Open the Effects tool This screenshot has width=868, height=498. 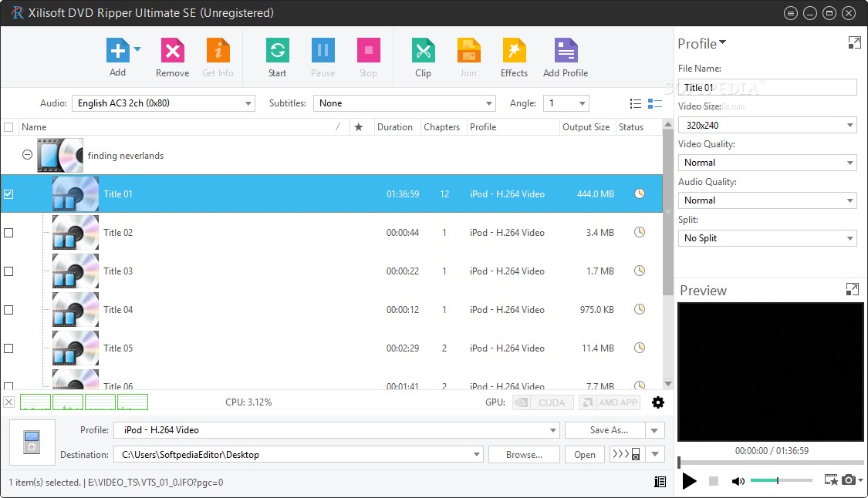tap(514, 52)
